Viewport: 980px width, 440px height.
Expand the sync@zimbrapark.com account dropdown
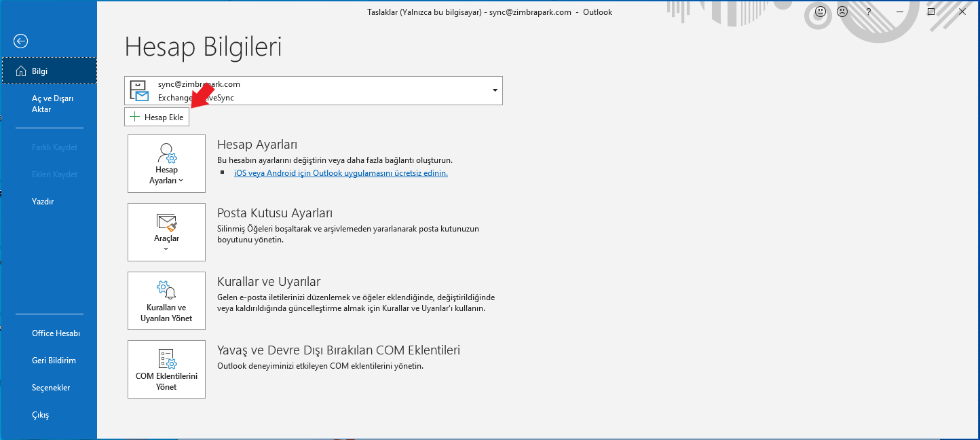click(495, 90)
